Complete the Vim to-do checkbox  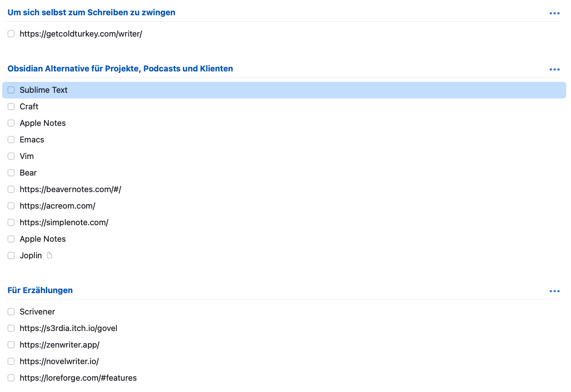[x=11, y=156]
